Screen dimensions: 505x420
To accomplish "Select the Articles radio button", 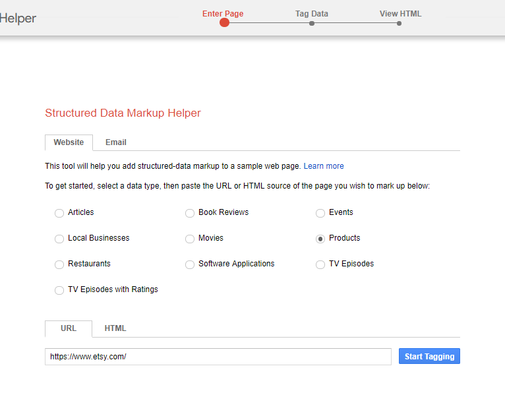I will pos(59,213).
